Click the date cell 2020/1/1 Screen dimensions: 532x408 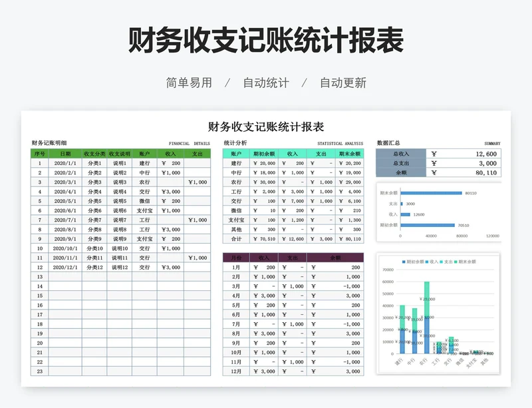(65, 164)
